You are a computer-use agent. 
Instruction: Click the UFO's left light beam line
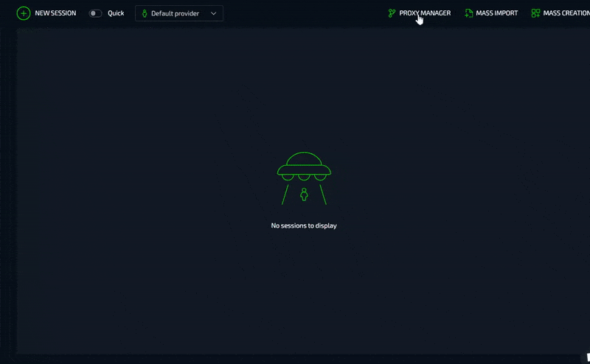(x=285, y=194)
